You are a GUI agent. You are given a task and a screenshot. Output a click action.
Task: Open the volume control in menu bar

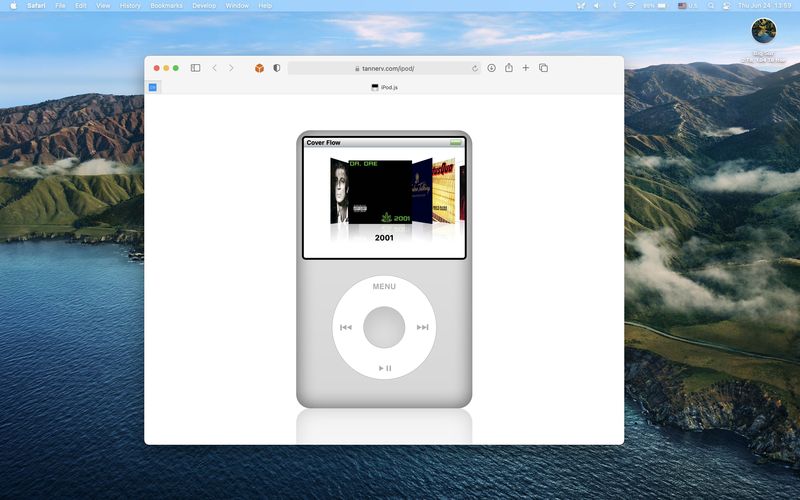pos(597,6)
